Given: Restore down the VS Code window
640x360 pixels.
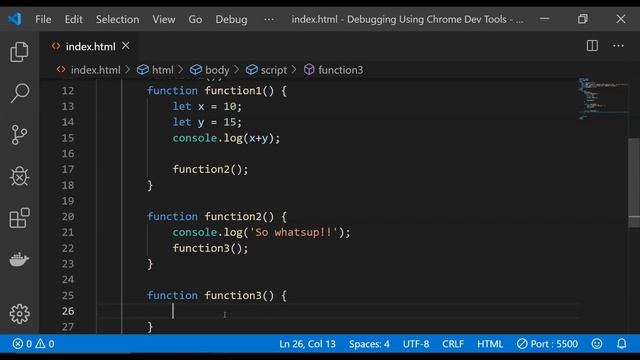Looking at the screenshot, I should pyautogui.click(x=582, y=19).
